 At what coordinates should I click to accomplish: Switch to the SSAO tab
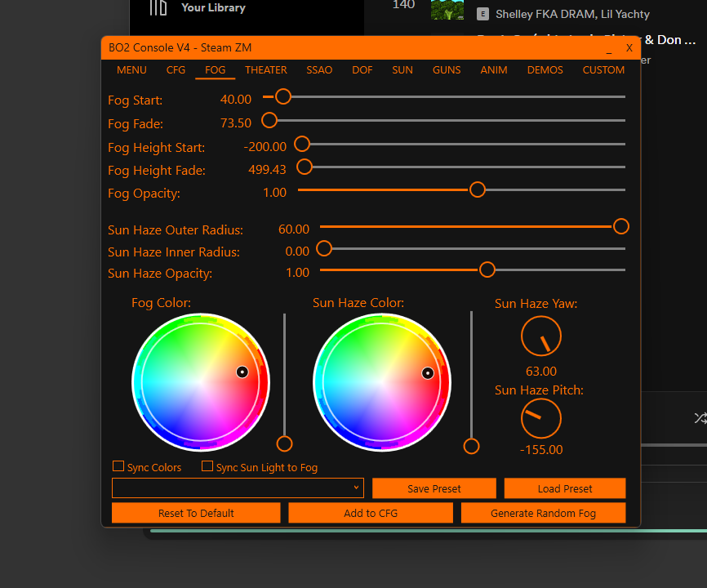coord(319,70)
